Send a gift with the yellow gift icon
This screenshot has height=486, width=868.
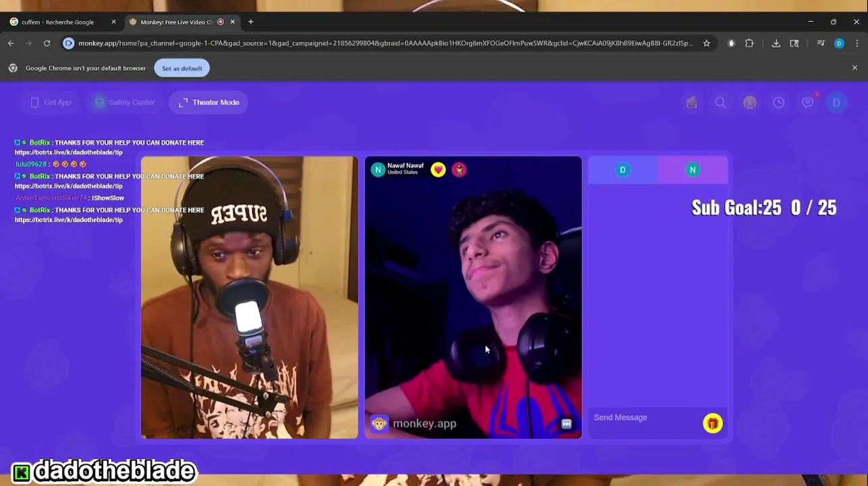pos(712,423)
